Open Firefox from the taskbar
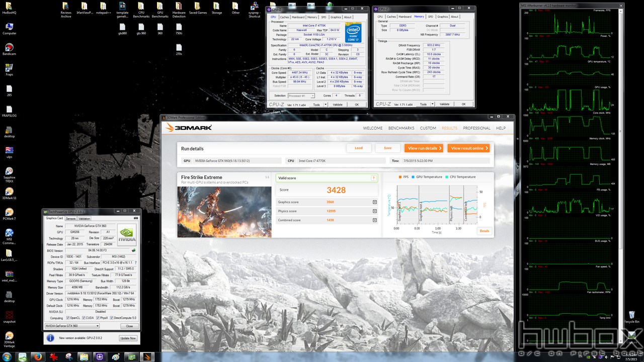This screenshot has height=362, width=644. (x=38, y=356)
